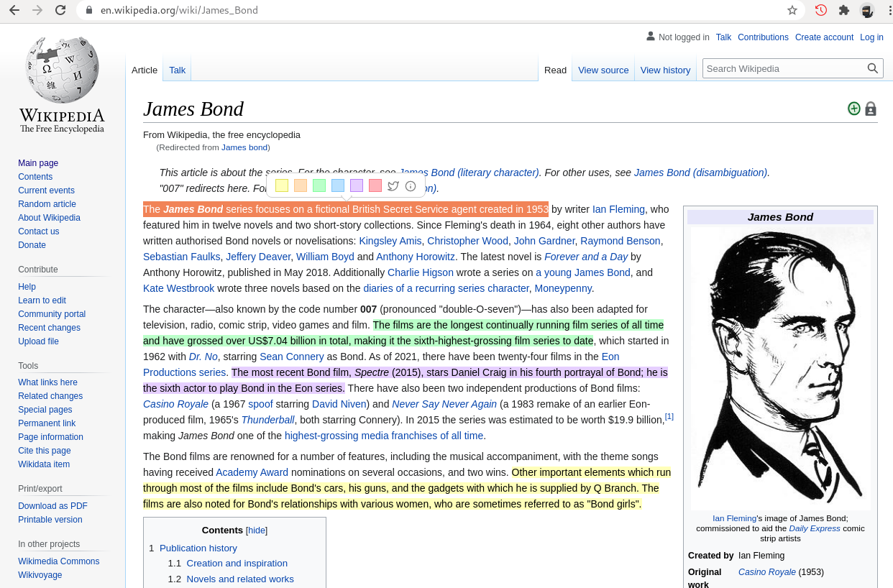This screenshot has height=588, width=893.
Task: Open What links here tool
Action: [x=47, y=382]
